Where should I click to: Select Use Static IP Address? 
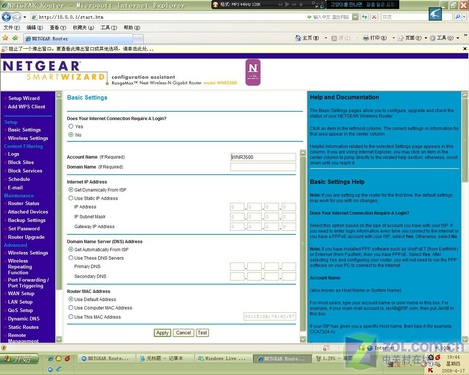[x=71, y=198]
